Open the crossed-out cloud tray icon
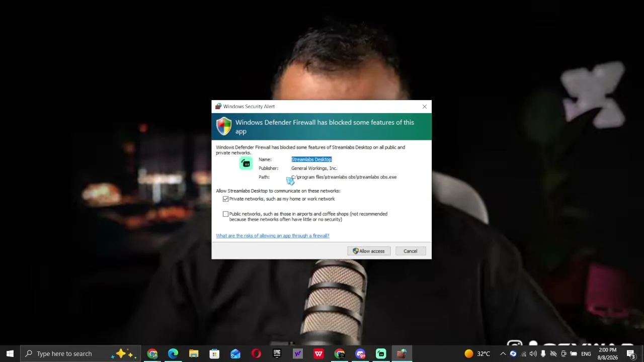Image resolution: width=644 pixels, height=362 pixels. pyautogui.click(x=553, y=354)
